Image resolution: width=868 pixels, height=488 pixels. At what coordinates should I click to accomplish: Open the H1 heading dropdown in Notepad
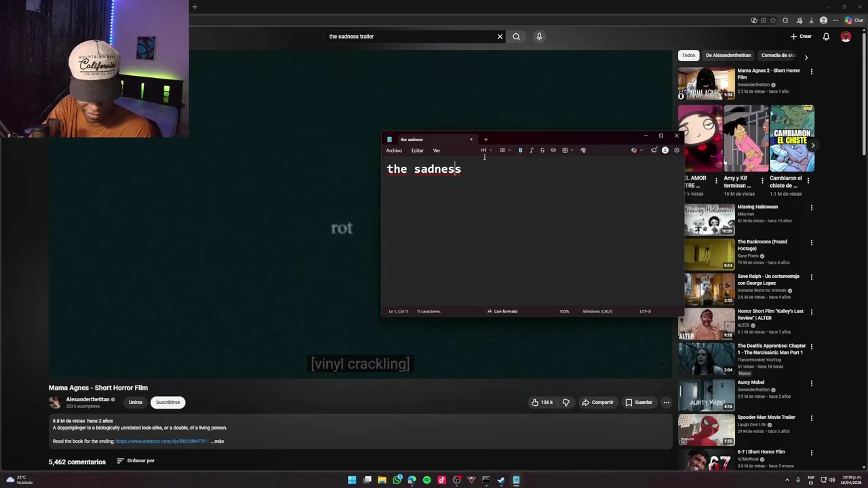[486, 150]
